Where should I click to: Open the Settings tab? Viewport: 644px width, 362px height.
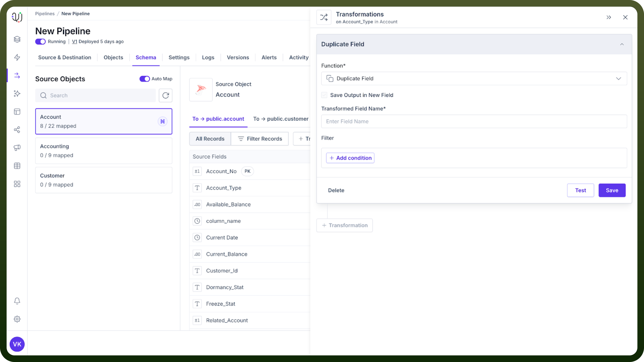pyautogui.click(x=179, y=57)
